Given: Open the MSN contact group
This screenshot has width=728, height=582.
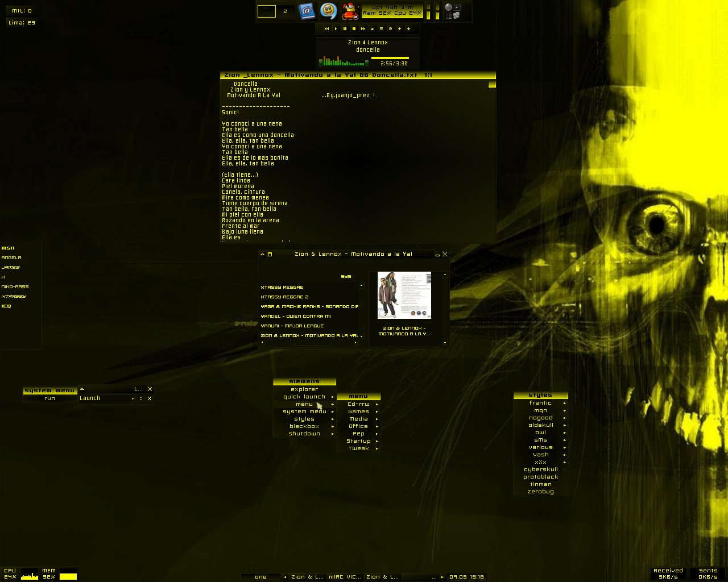Looking at the screenshot, I should [8, 248].
